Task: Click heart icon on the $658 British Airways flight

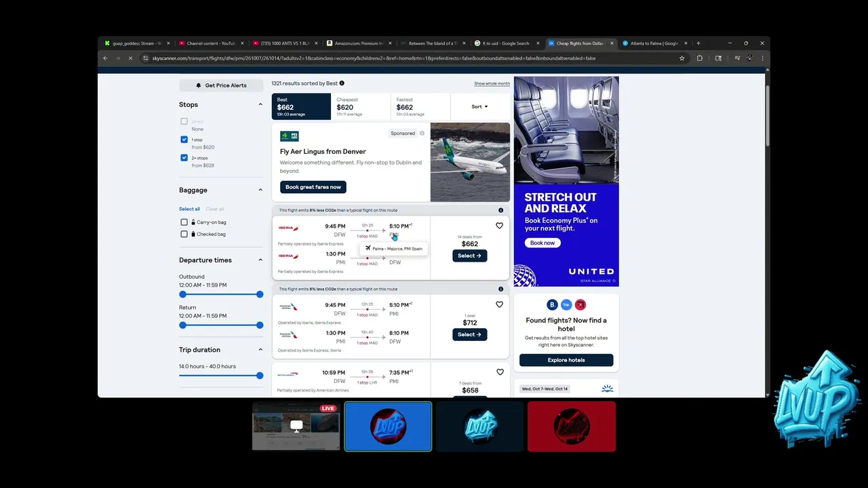Action: (x=500, y=372)
